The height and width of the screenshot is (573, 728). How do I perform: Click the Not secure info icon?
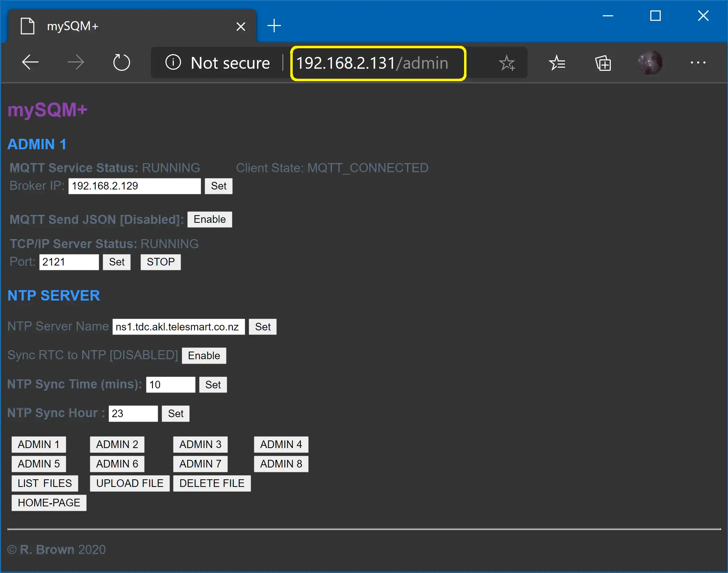(x=173, y=63)
